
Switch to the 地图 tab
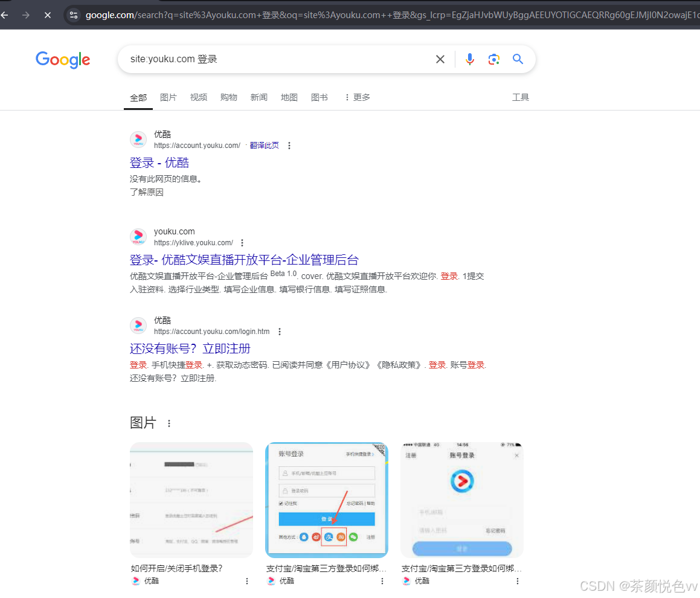click(x=289, y=97)
